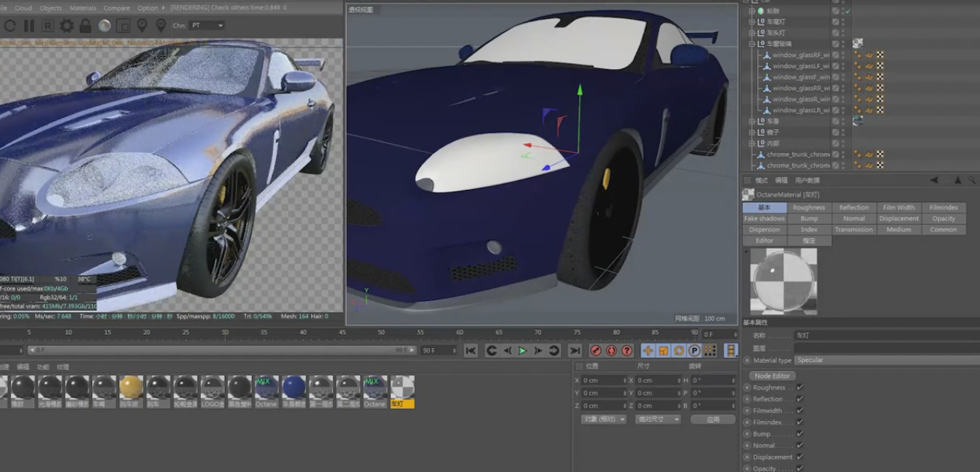980x472 pixels.
Task: Open the 对象 (相对) coordinate dropdown
Action: coord(604,420)
